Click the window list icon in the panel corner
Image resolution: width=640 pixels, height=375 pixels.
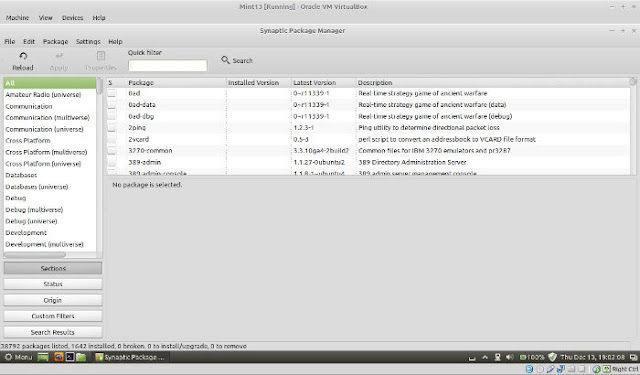coord(633,357)
